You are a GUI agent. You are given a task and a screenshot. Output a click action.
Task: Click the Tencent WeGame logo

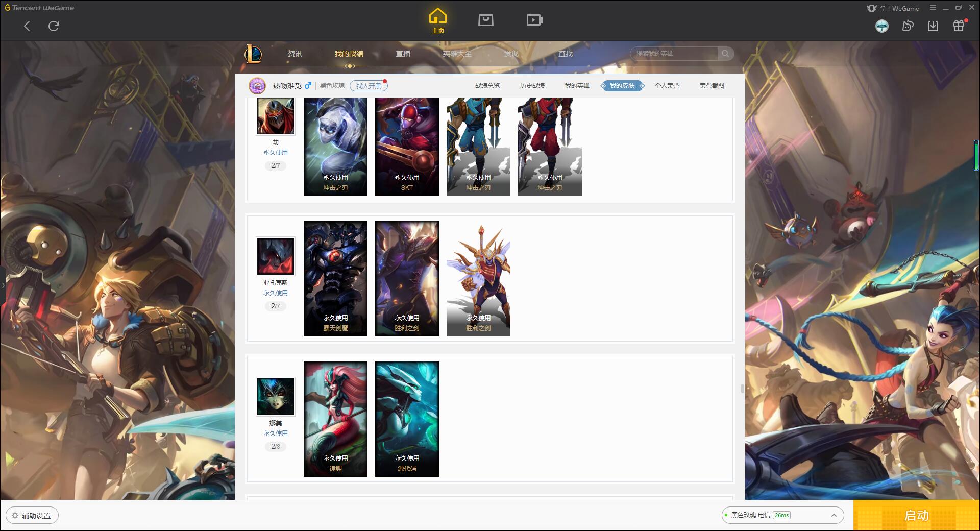pos(39,8)
